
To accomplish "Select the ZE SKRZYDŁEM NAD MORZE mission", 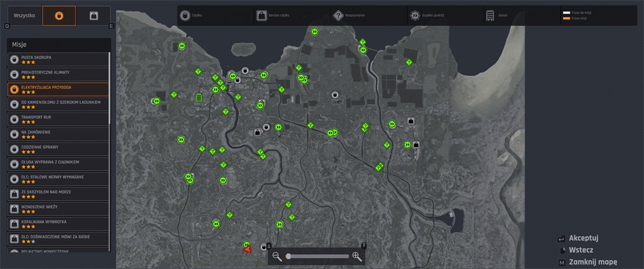I will click(x=58, y=195).
